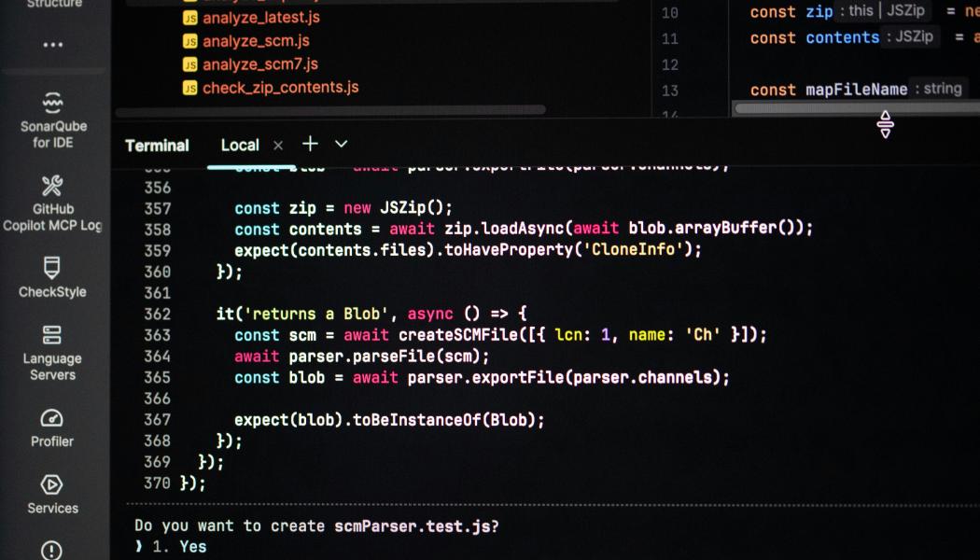Click 'zip.loadAsync' on line 358

point(504,228)
